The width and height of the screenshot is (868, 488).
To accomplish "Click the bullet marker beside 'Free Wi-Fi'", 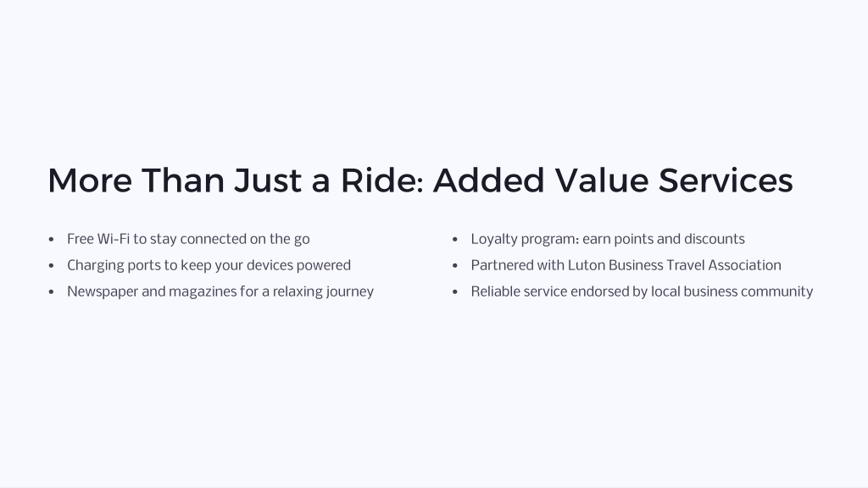I will tap(52, 240).
